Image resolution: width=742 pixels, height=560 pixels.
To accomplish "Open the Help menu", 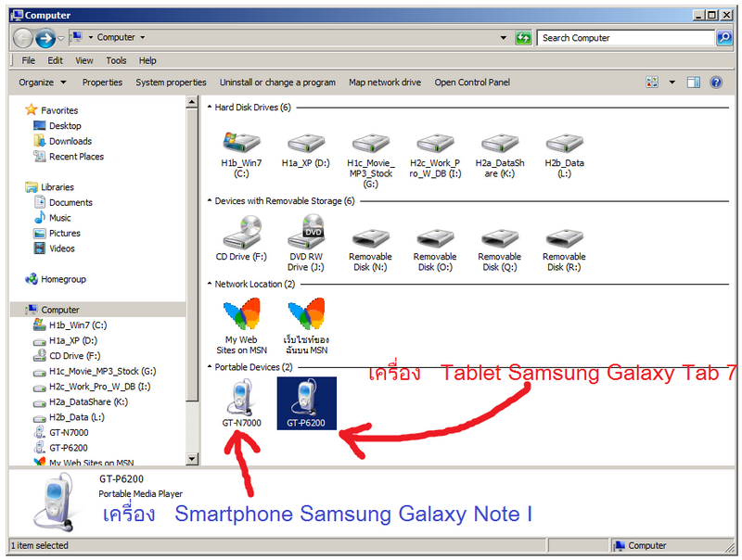I will 147,60.
